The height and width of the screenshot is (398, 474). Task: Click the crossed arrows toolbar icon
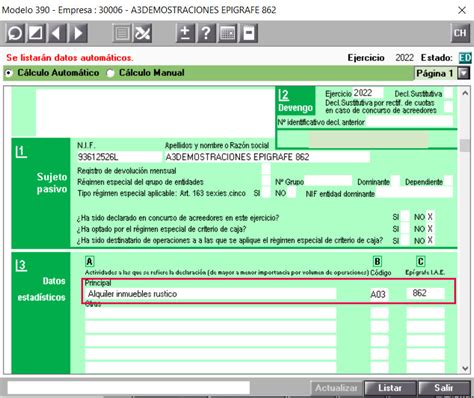coord(143,33)
